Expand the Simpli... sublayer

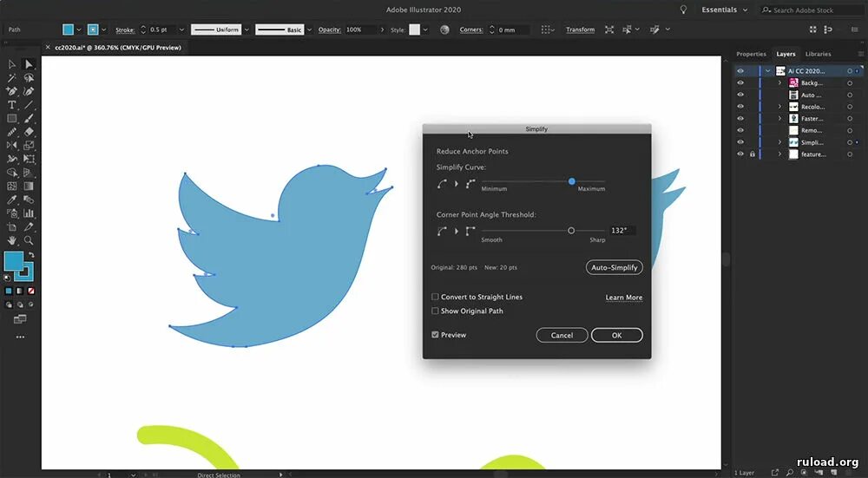tap(780, 143)
